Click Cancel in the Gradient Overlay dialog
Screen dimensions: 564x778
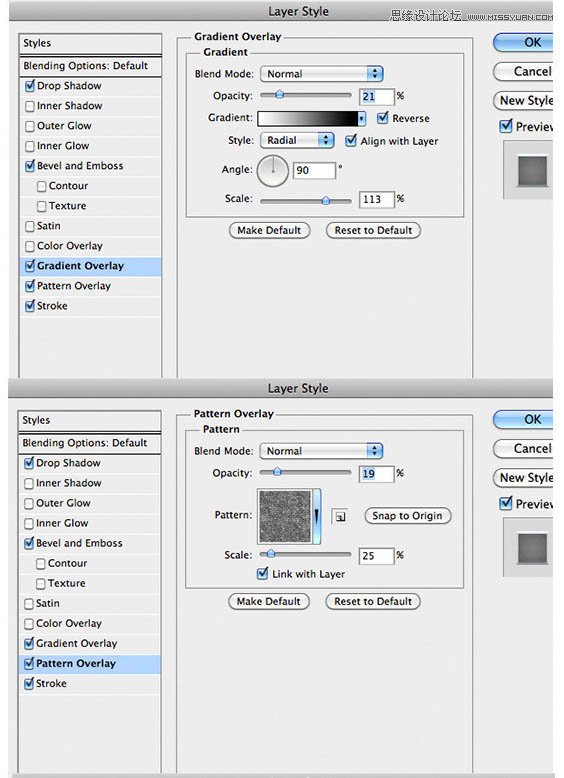click(523, 71)
